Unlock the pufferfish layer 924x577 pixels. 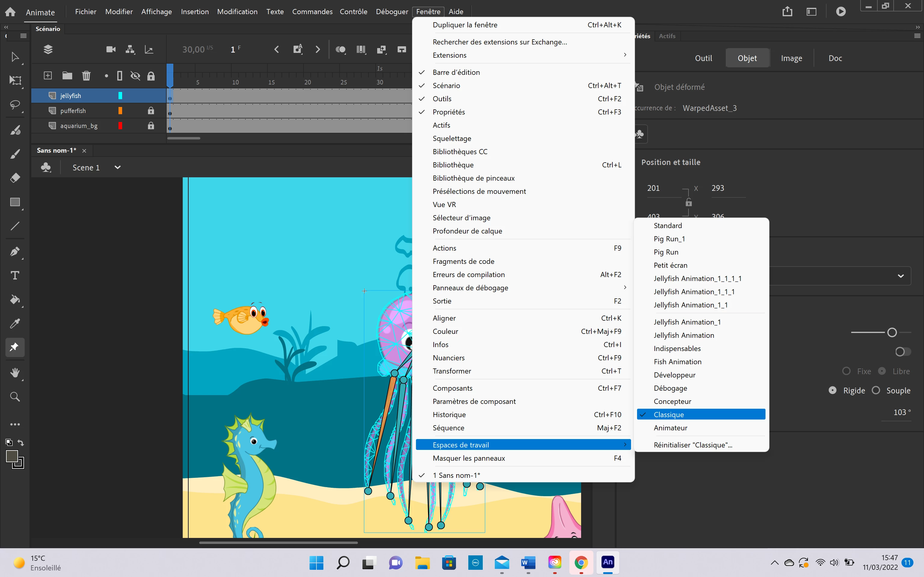(x=151, y=111)
